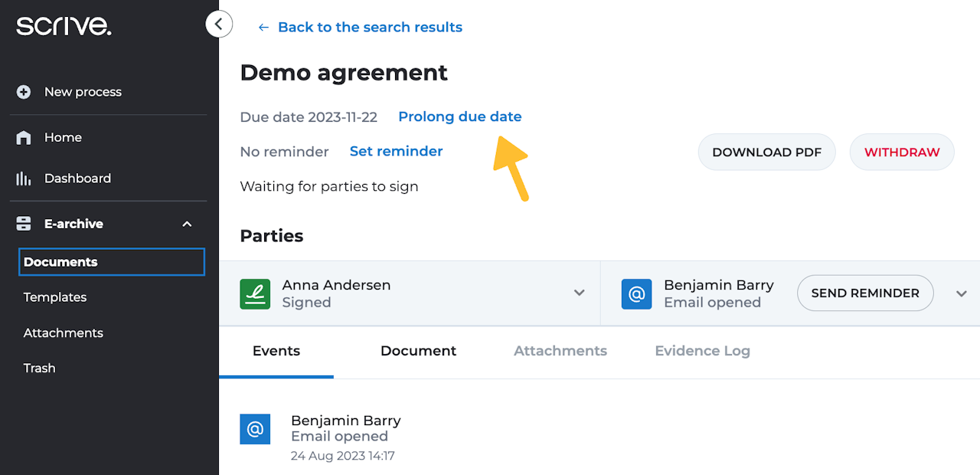Viewport: 980px width, 475px height.
Task: Expand Anna Andersen's party details
Action: [580, 293]
